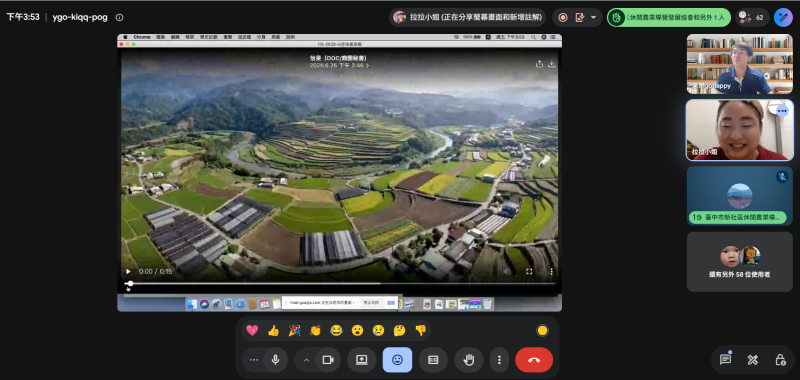This screenshot has width=800, height=380.
Task: Select the lavender field avatar participant tile
Action: tap(739, 196)
